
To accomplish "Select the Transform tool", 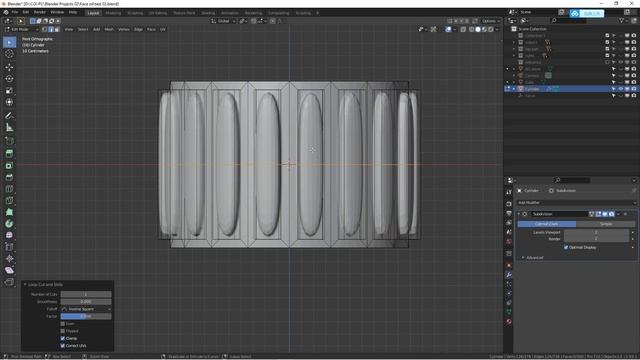I will 9,102.
